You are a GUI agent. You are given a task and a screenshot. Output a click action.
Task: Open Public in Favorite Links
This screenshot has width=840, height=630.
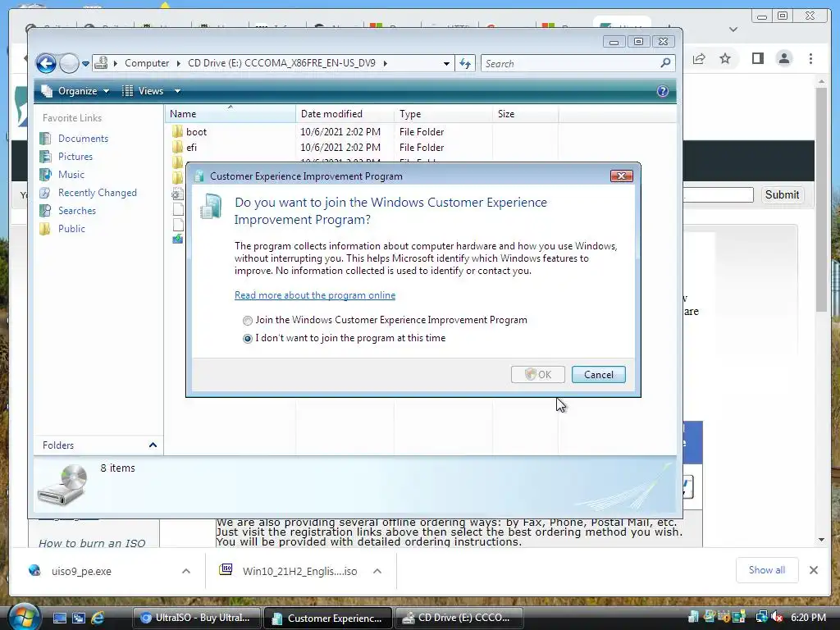(x=71, y=229)
